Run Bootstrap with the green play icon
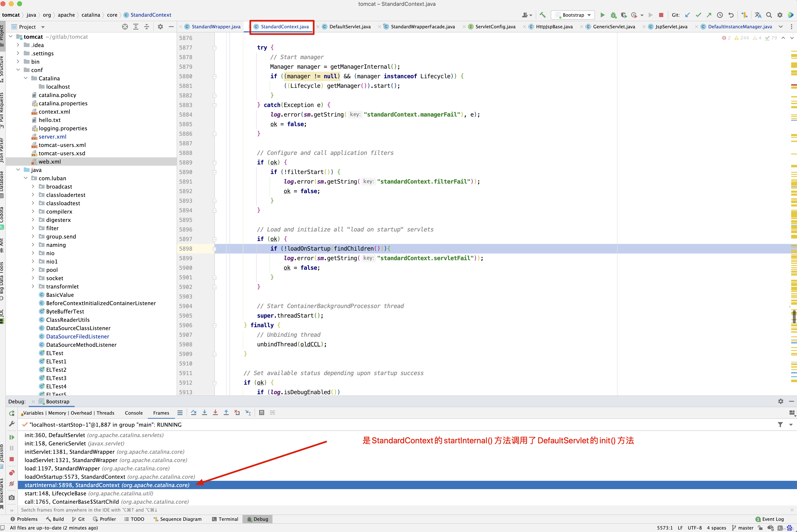The image size is (797, 532). pos(602,15)
